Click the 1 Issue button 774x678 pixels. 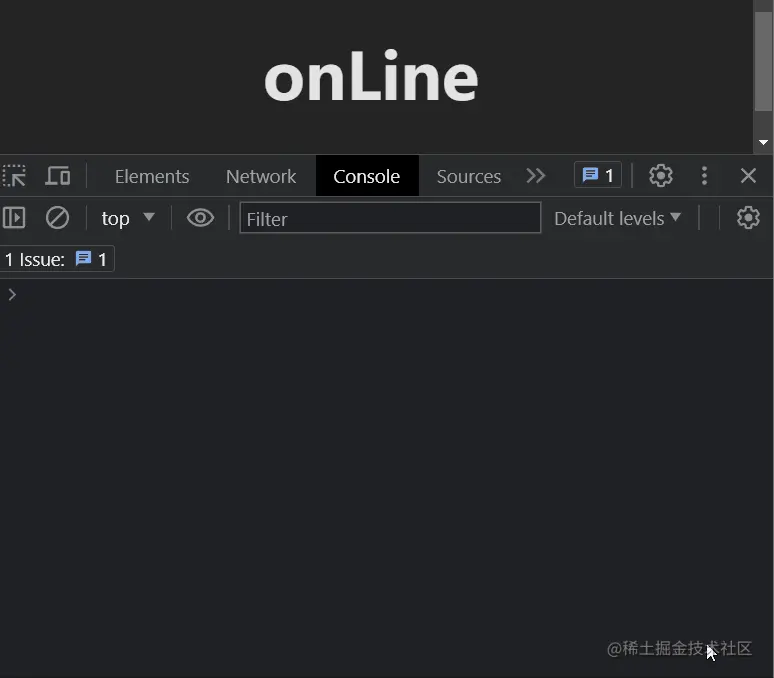click(x=57, y=259)
